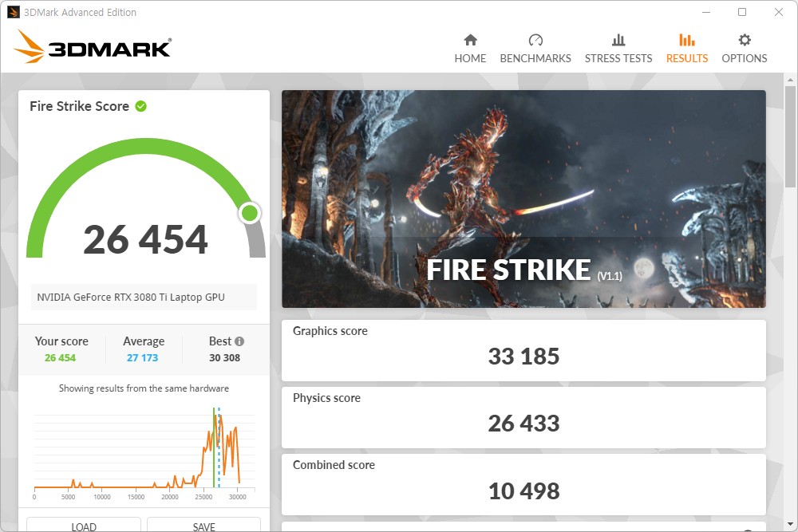Switch to BENCHMARKS tab label
The width and height of the screenshot is (798, 532).
[535, 58]
